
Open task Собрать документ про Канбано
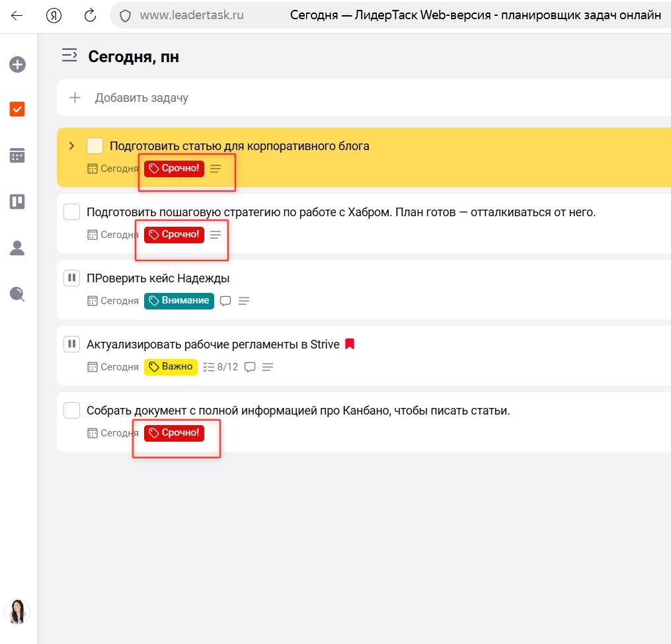(298, 411)
